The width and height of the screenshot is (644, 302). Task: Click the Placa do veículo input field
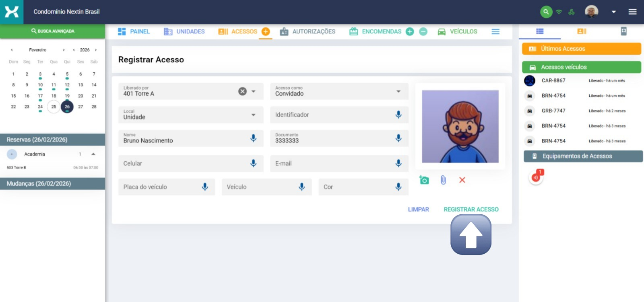(x=159, y=187)
